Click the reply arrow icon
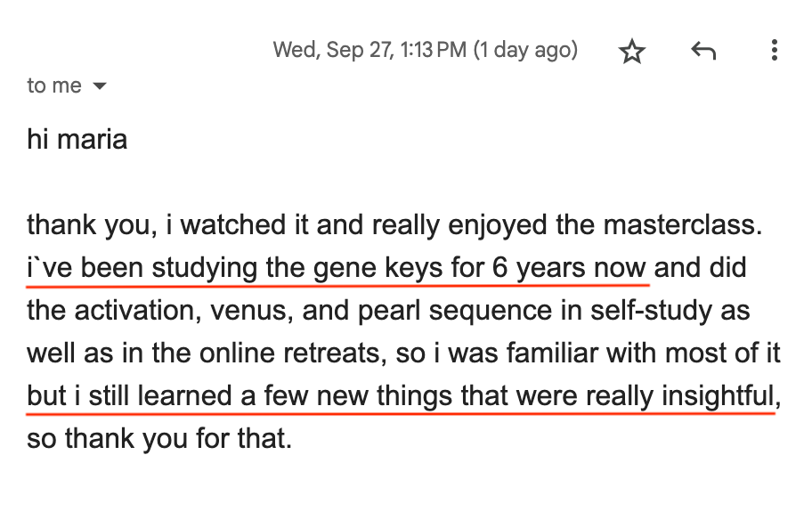812x520 pixels. (x=703, y=52)
